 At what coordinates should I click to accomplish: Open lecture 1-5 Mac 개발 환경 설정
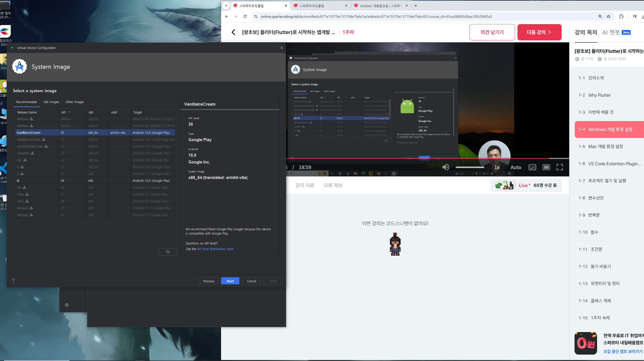(x=609, y=146)
